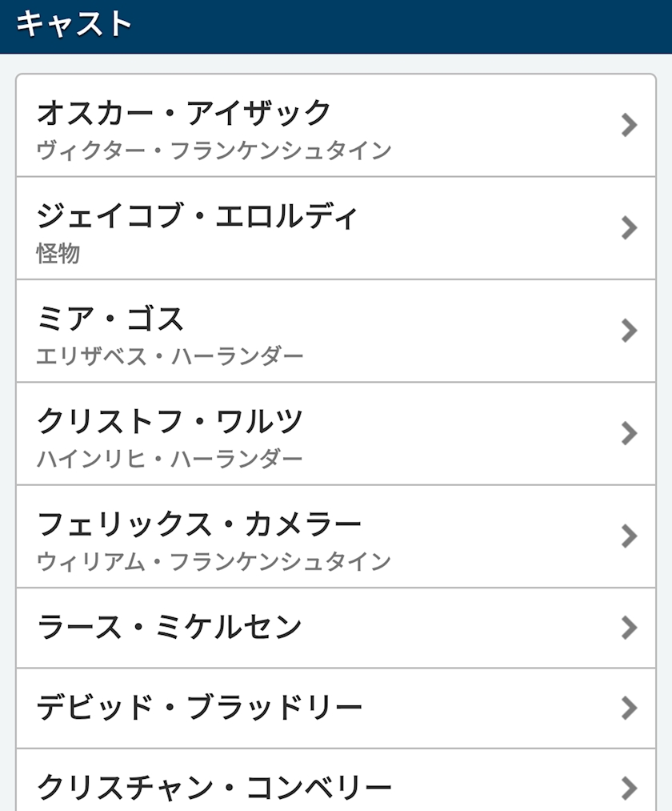Go to クリストフ・ワルツ details
This screenshot has width=672, height=811.
coord(170,421)
